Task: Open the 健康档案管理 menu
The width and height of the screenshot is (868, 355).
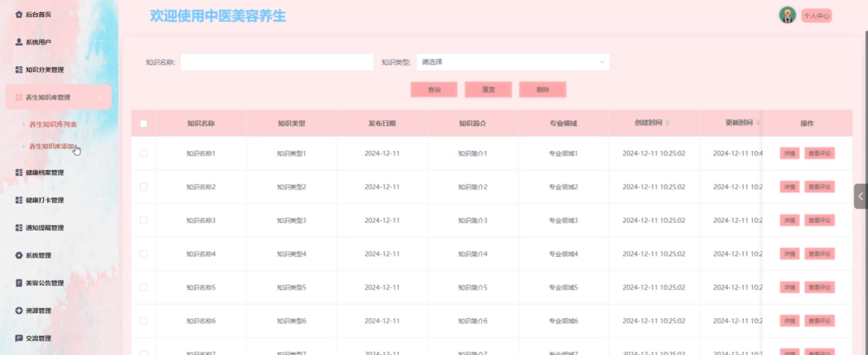Action: click(59, 173)
